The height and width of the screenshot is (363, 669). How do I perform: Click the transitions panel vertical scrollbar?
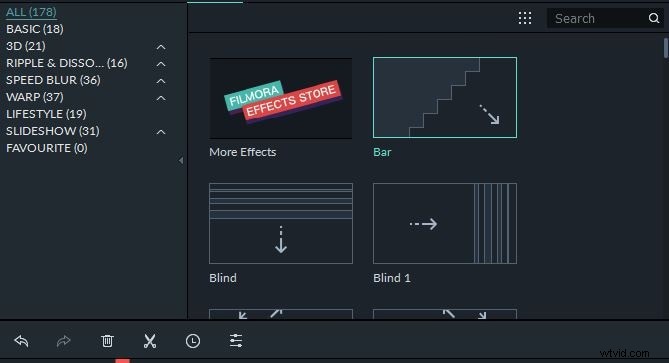pyautogui.click(x=666, y=48)
